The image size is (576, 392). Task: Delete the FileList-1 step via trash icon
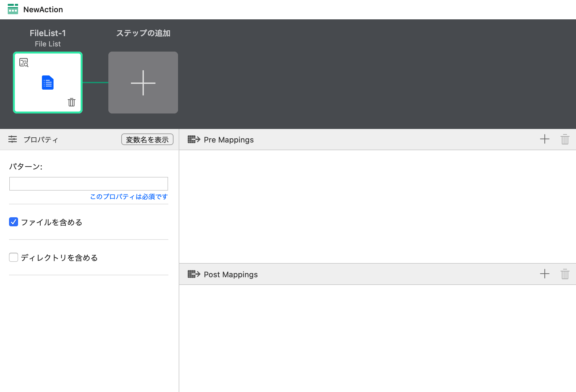[x=72, y=103]
